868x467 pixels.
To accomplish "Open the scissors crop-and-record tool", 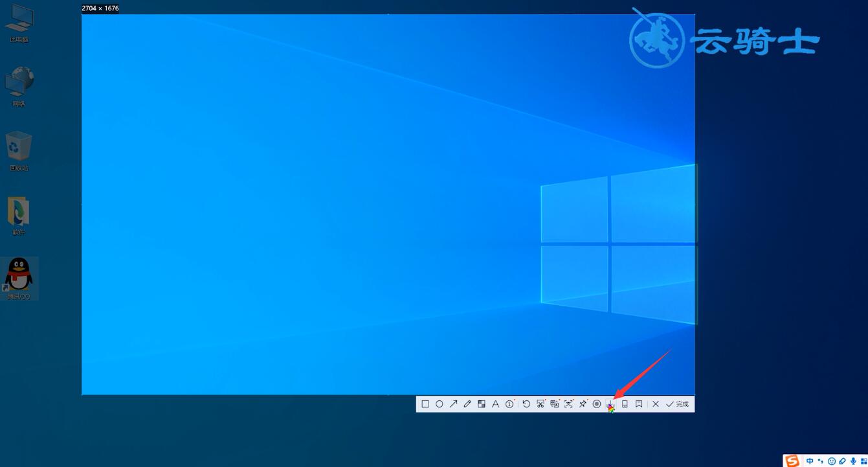I will (x=540, y=404).
